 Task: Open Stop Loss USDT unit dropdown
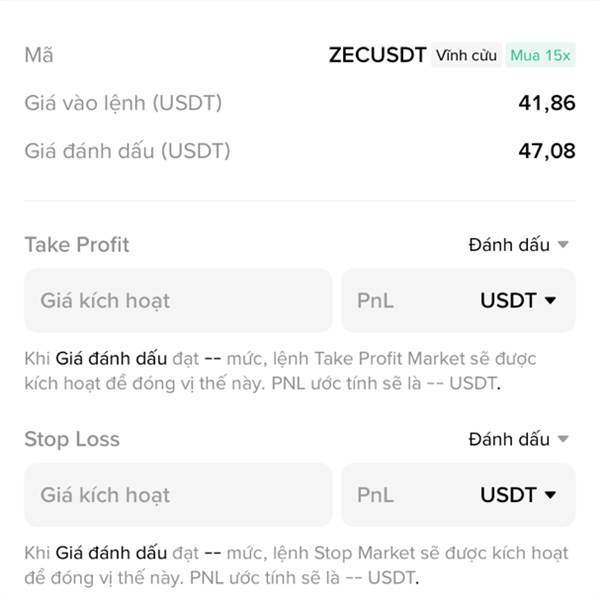pyautogui.click(x=518, y=495)
